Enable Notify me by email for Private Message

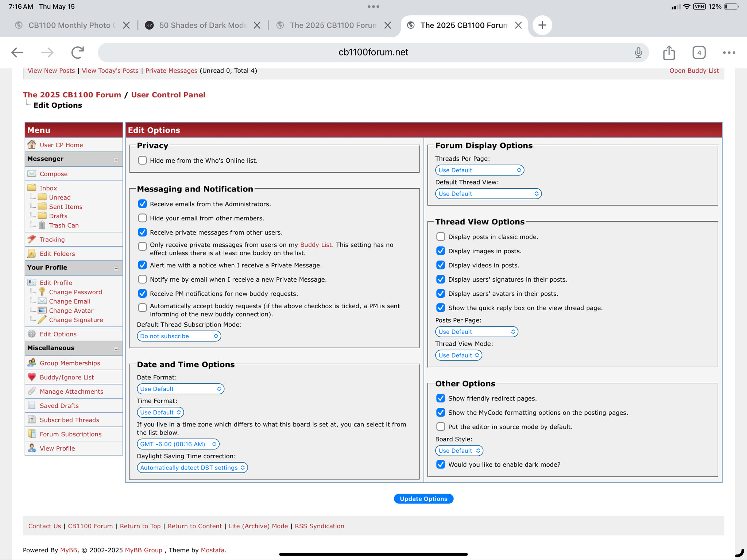(x=142, y=279)
